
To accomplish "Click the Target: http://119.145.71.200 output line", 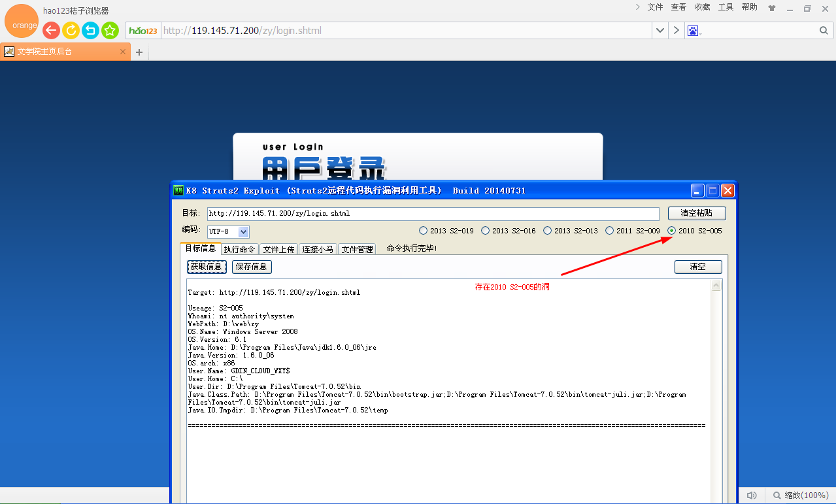I will tap(274, 292).
